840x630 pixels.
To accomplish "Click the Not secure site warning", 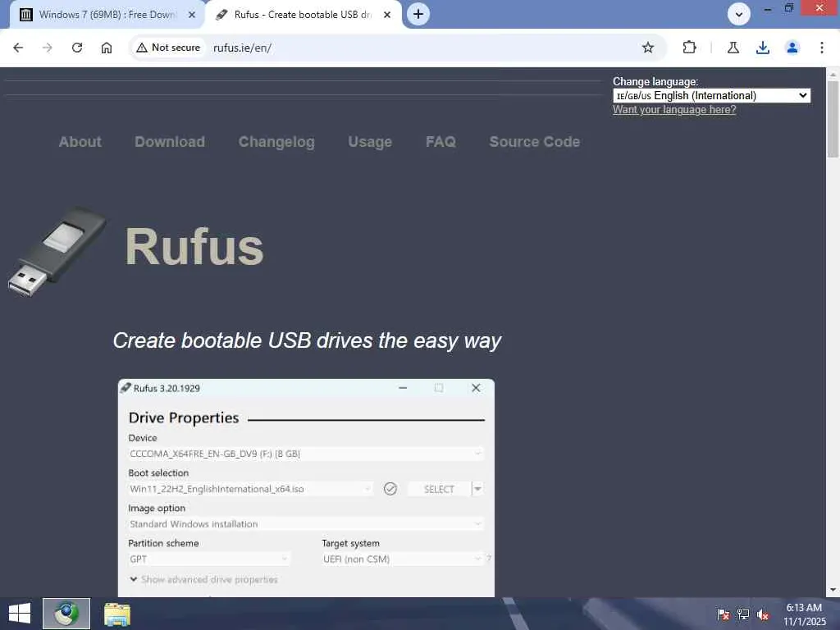I will (168, 48).
